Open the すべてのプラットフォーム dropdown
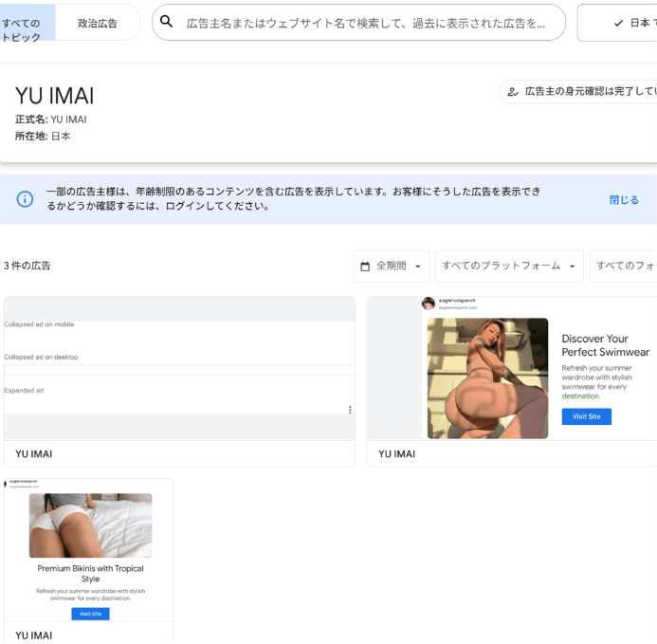Screen dimensions: 657x644 (509, 267)
